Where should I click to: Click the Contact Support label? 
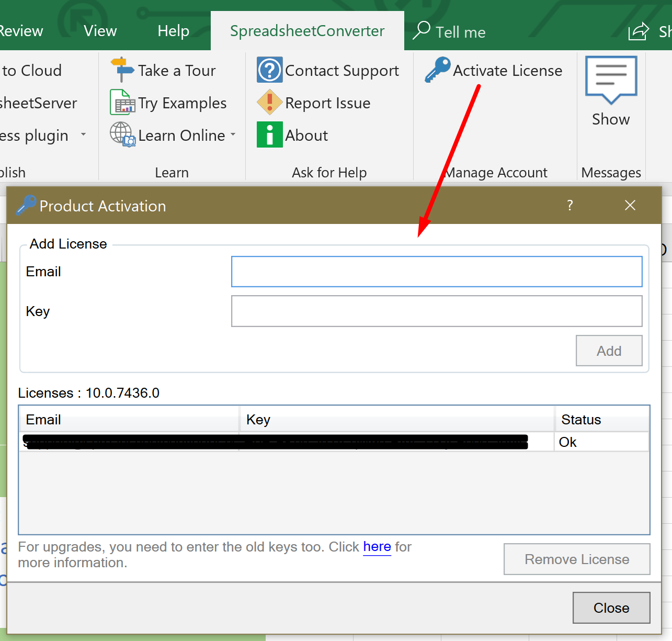point(342,71)
